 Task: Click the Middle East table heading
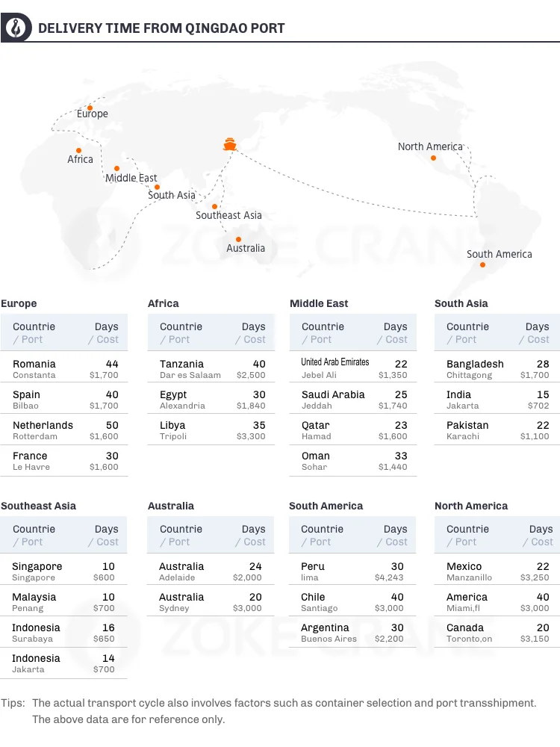click(x=319, y=303)
